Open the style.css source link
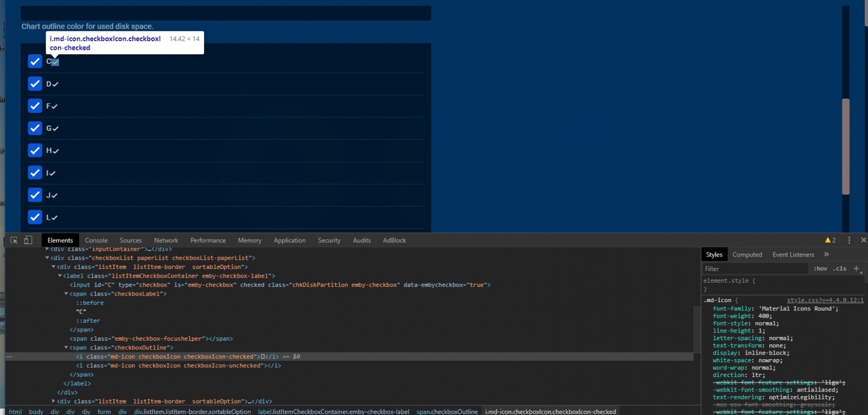The width and height of the screenshot is (868, 415). coord(825,300)
